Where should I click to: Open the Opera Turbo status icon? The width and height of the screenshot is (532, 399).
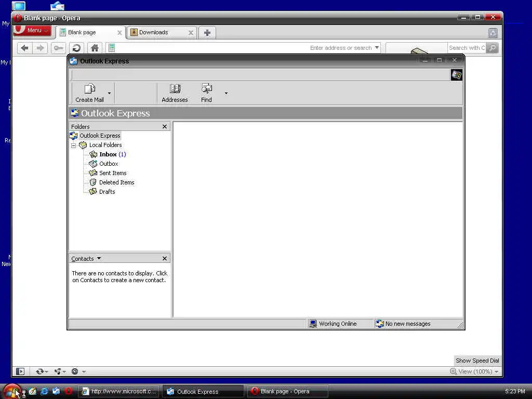[75, 371]
